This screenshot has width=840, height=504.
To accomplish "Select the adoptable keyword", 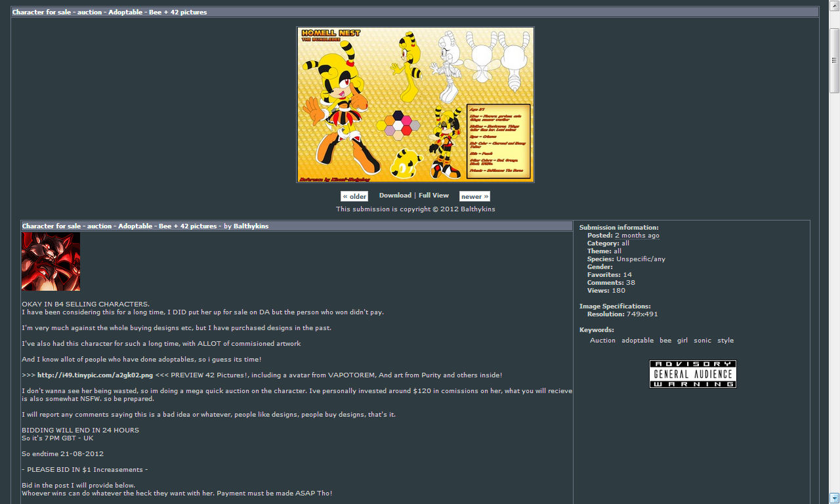I will pyautogui.click(x=637, y=341).
